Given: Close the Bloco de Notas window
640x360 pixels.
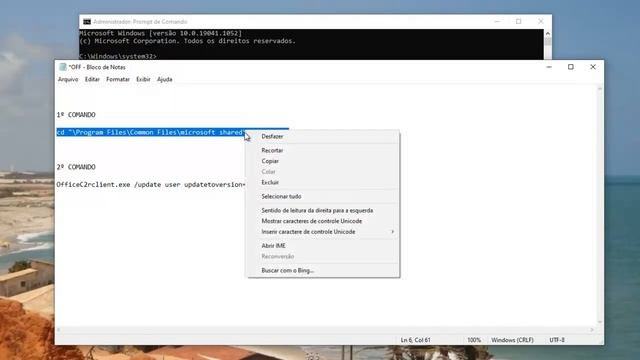Looking at the screenshot, I should (x=593, y=67).
